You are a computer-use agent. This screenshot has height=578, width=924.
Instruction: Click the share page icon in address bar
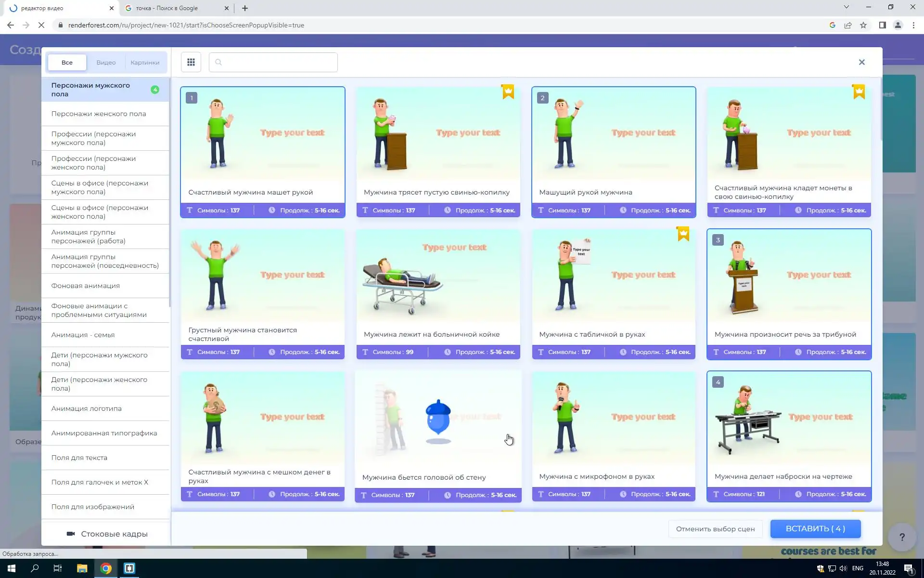point(848,25)
